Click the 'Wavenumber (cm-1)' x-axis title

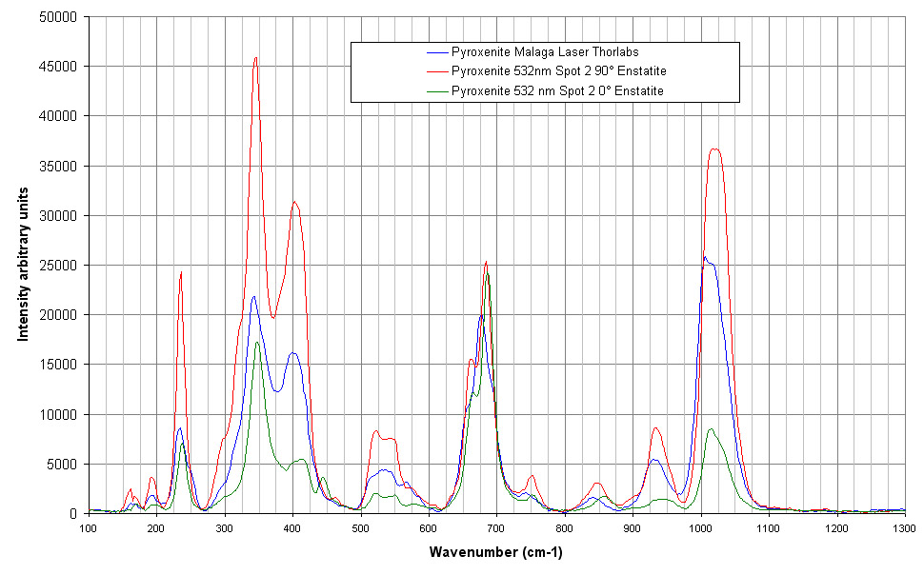pos(495,552)
